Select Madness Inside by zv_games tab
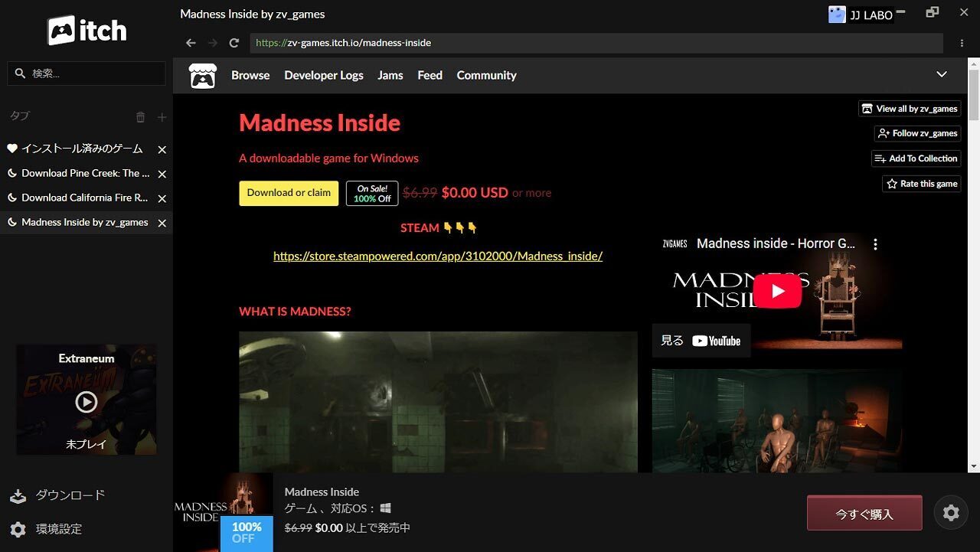 point(84,222)
